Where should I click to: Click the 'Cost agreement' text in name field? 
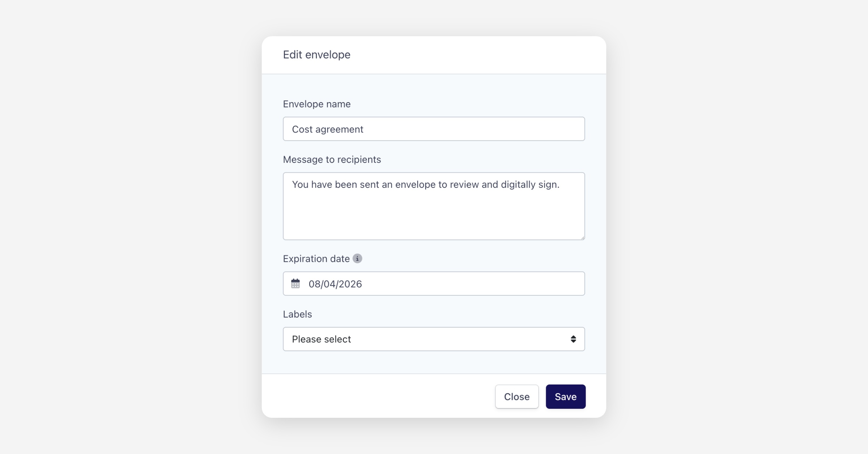[327, 129]
